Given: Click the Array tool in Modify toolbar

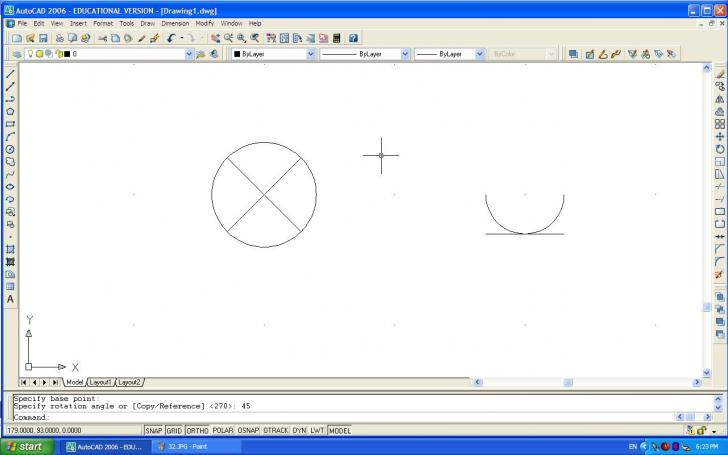Looking at the screenshot, I should [720, 124].
